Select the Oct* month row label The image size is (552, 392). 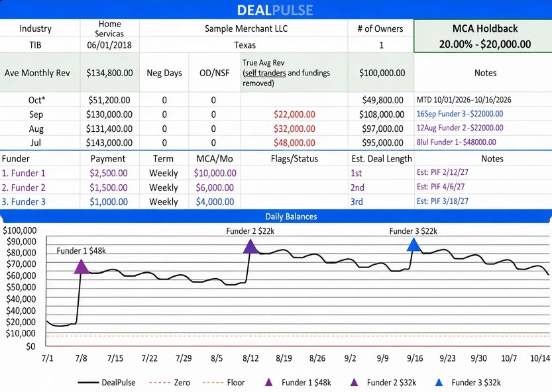pyautogui.click(x=36, y=100)
